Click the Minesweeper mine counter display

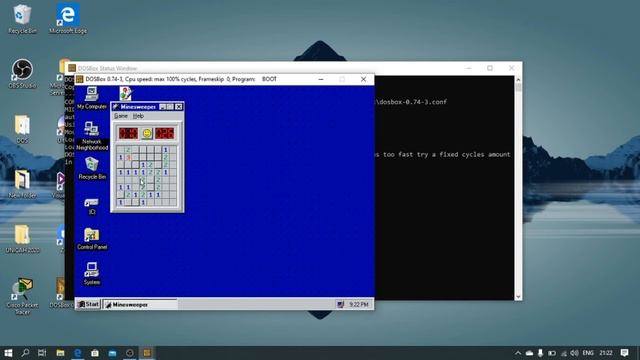click(128, 133)
